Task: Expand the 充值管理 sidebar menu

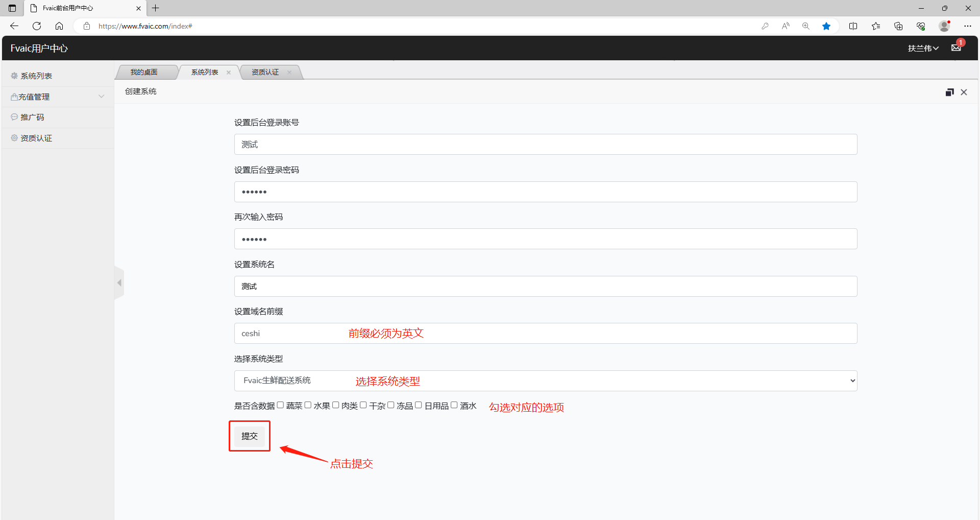Action: [x=57, y=97]
